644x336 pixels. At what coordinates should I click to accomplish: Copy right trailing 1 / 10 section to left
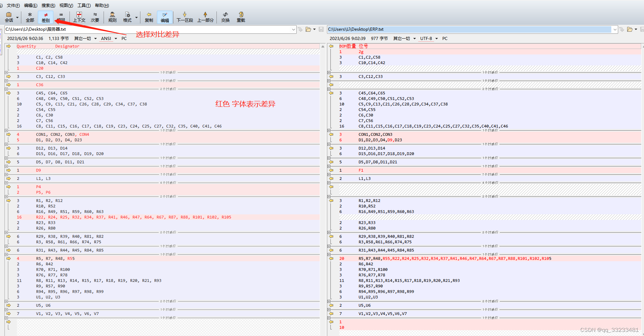[331, 322]
